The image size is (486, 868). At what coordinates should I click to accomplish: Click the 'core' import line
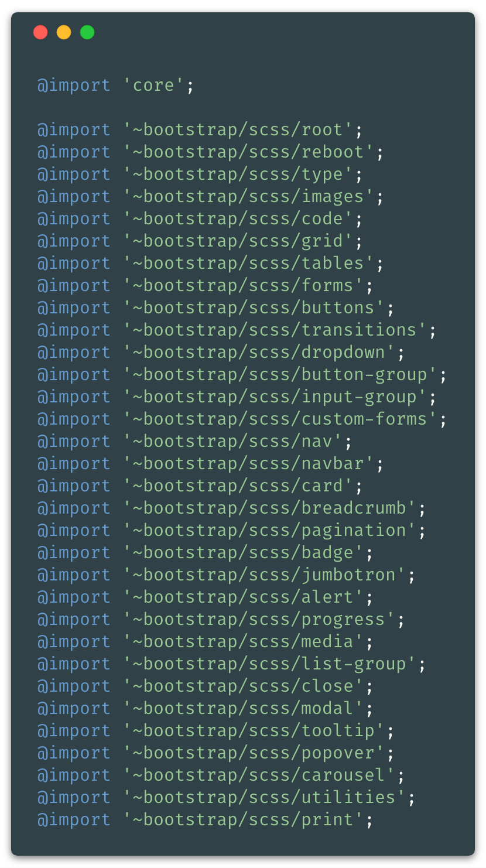[x=115, y=86]
